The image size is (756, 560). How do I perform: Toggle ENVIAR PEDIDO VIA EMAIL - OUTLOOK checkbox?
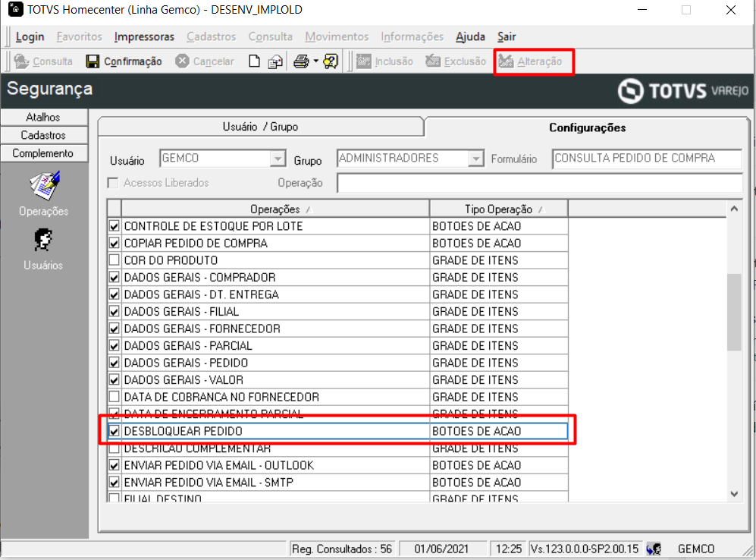(x=114, y=465)
